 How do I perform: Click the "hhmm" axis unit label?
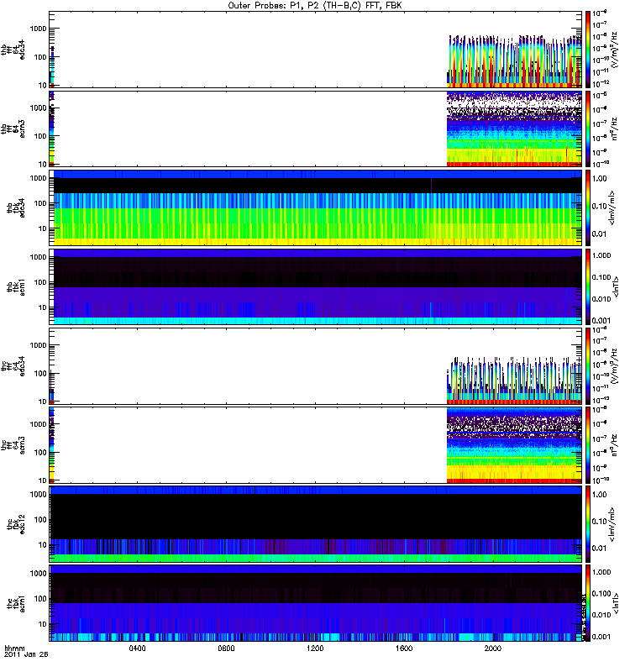(14, 648)
